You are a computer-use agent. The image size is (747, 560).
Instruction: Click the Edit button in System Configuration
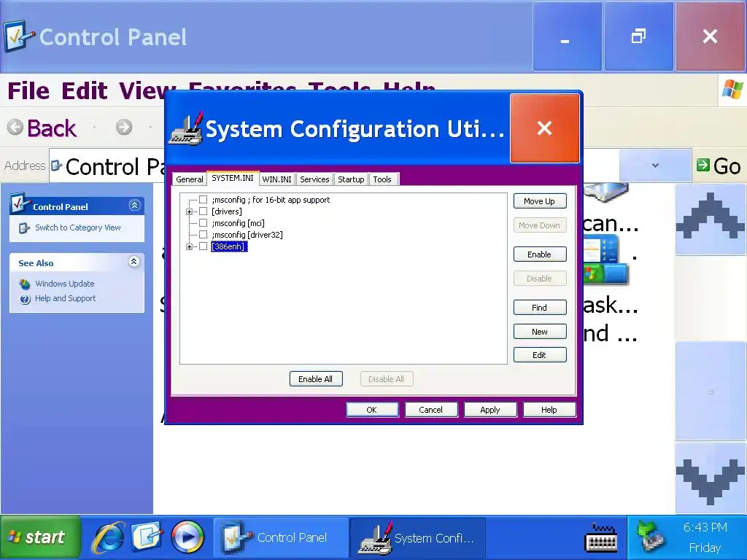(540, 355)
